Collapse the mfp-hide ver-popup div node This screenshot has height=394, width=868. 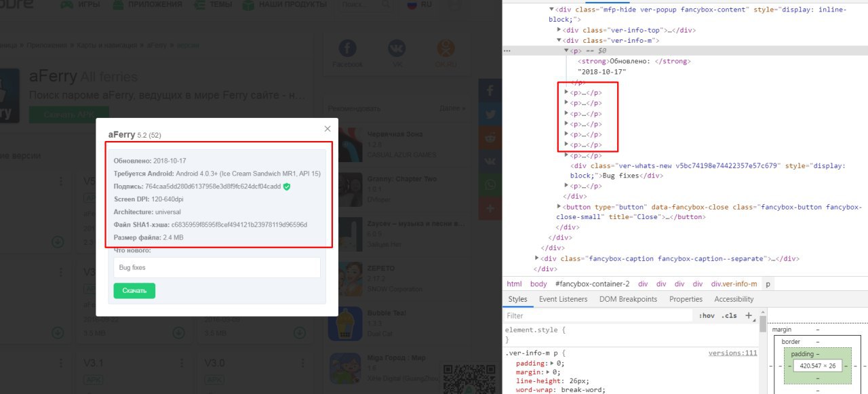pos(551,9)
